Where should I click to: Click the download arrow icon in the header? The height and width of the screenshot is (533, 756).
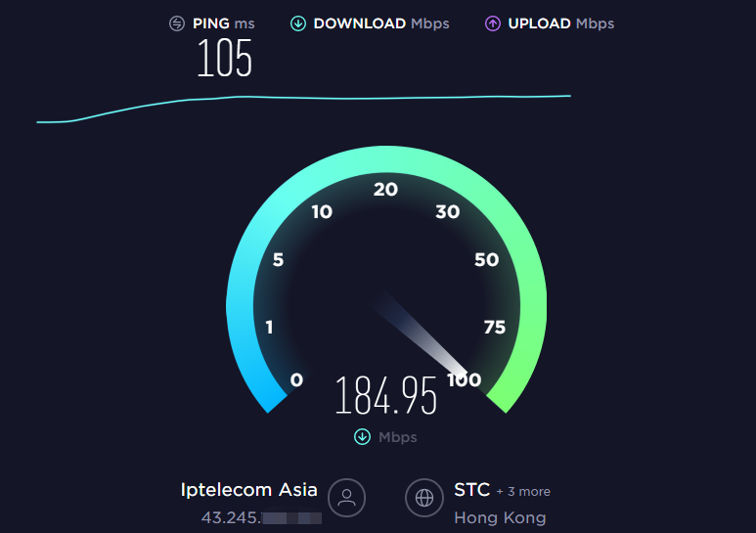coord(298,23)
